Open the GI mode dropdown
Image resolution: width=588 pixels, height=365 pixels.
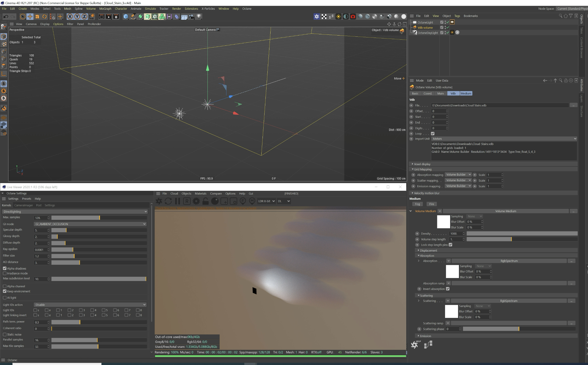(x=90, y=224)
